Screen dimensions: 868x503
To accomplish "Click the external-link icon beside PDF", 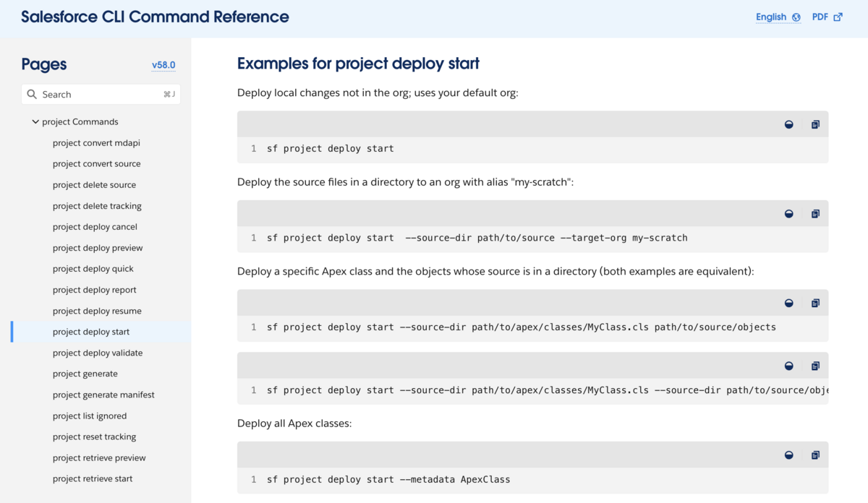I will click(x=841, y=16).
